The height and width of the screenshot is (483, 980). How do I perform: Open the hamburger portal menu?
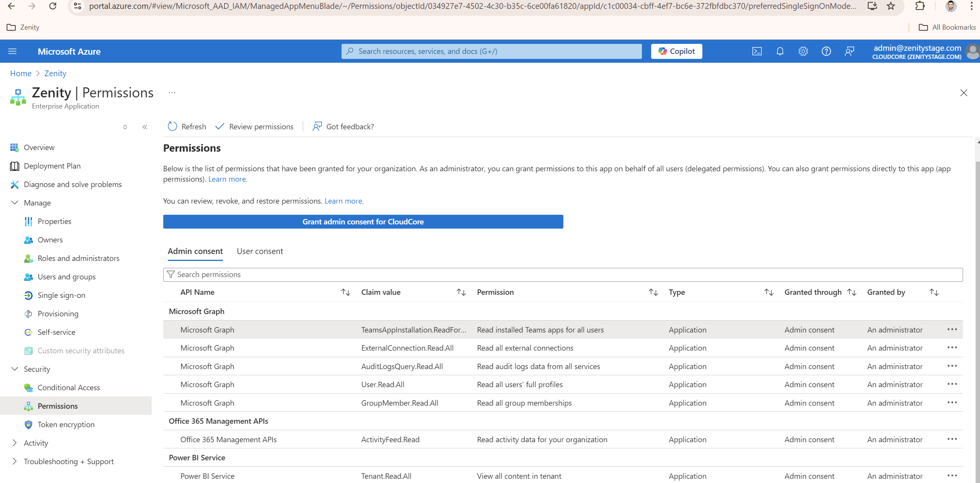12,51
